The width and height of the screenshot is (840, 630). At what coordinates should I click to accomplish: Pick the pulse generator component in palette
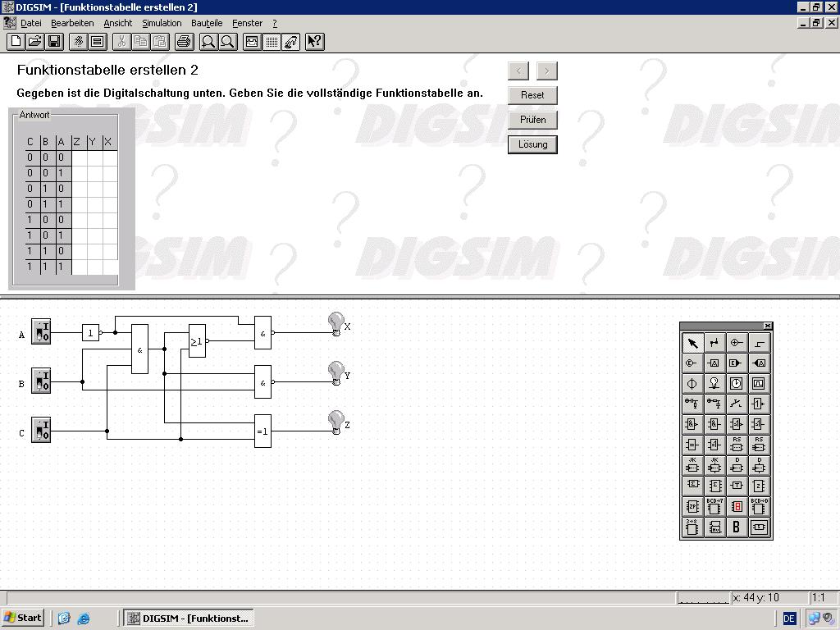pos(758,384)
